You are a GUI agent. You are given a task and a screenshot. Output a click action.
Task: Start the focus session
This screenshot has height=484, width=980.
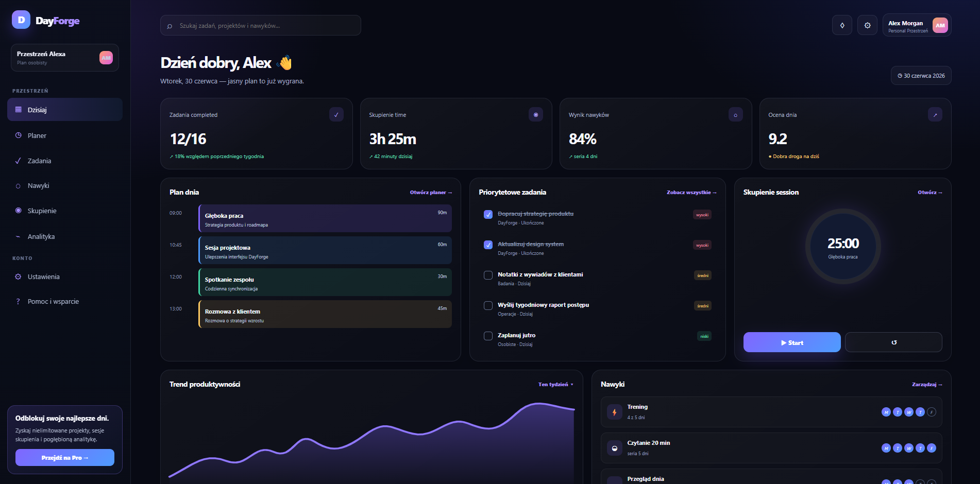coord(792,342)
